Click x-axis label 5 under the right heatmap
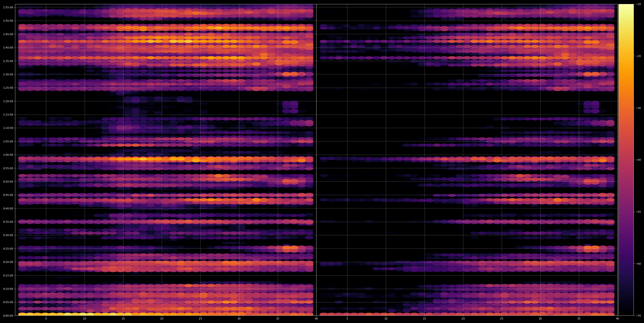 click(347, 319)
